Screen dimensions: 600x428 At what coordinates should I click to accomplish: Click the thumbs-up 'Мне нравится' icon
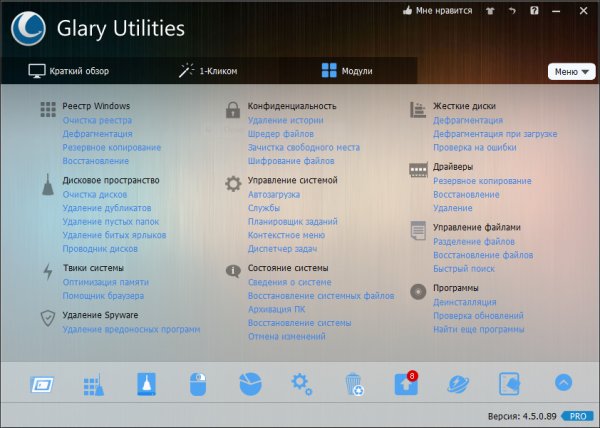click(407, 11)
